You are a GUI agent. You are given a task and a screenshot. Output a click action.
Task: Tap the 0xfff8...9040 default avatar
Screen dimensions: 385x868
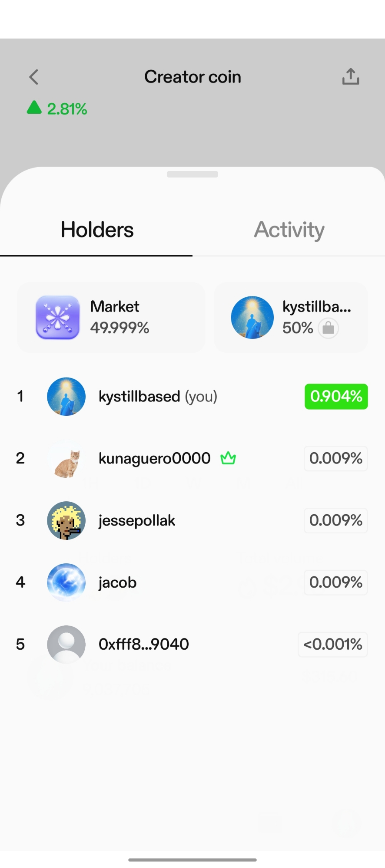point(66,644)
